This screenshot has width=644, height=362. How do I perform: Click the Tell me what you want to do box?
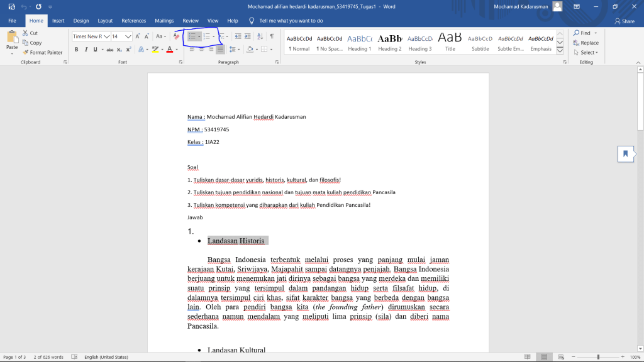pos(291,21)
